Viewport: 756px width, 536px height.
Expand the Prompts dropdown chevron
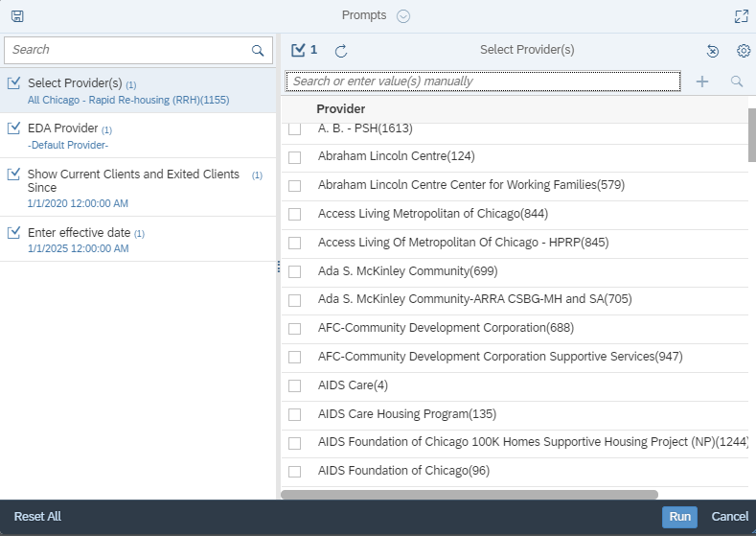tap(403, 16)
